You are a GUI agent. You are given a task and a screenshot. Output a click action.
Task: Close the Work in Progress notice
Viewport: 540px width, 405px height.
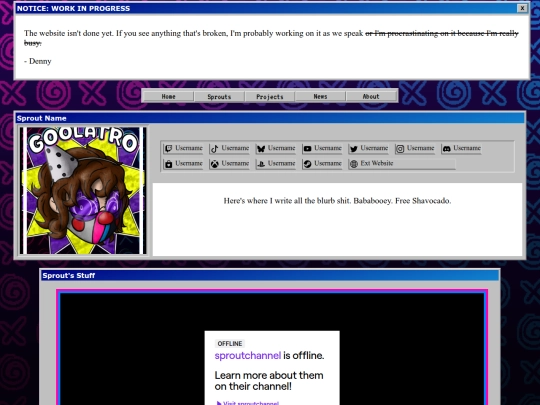pyautogui.click(x=522, y=8)
